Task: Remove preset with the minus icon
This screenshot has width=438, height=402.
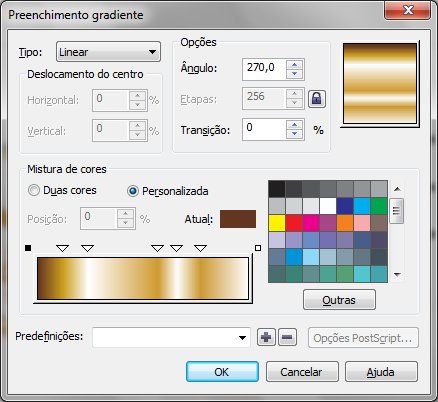Action: point(287,337)
